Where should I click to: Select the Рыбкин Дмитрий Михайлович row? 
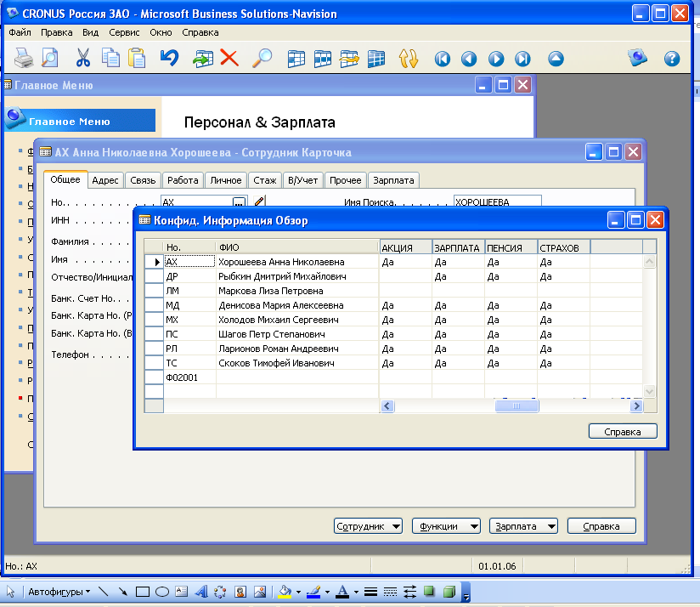pyautogui.click(x=281, y=276)
